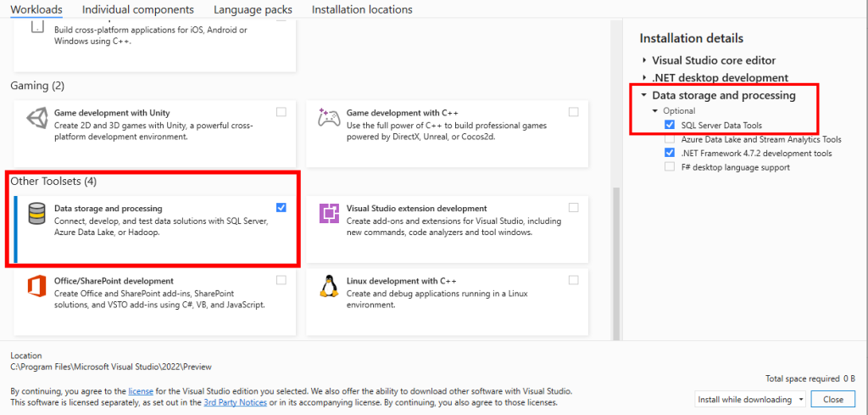Click the Unity logo icon
The image size is (868, 415).
click(36, 119)
